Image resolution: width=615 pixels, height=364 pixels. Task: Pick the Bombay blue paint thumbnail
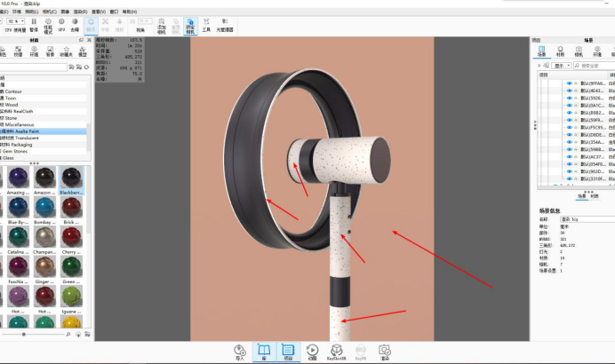pyautogui.click(x=44, y=207)
